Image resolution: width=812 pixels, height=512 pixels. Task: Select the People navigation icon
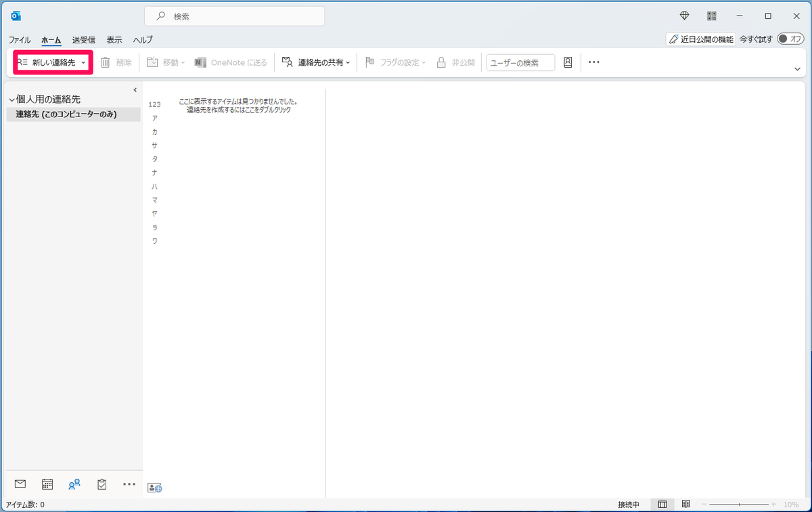74,484
